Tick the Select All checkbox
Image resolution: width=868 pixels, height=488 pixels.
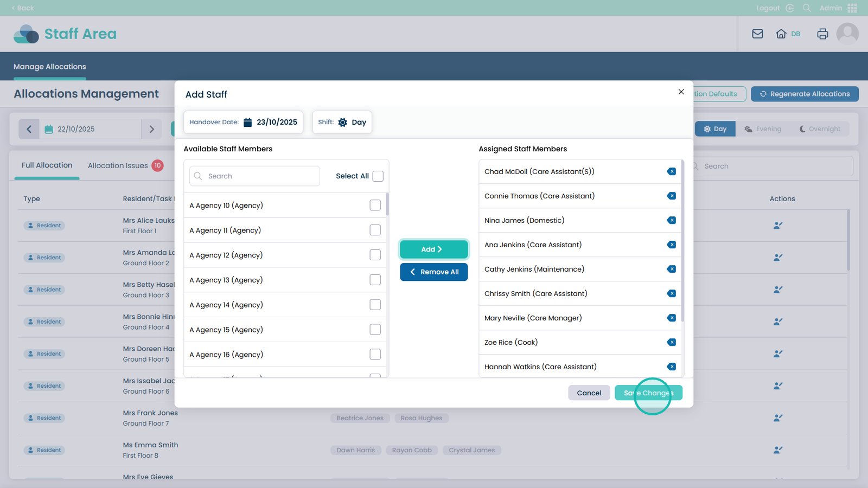pyautogui.click(x=378, y=176)
